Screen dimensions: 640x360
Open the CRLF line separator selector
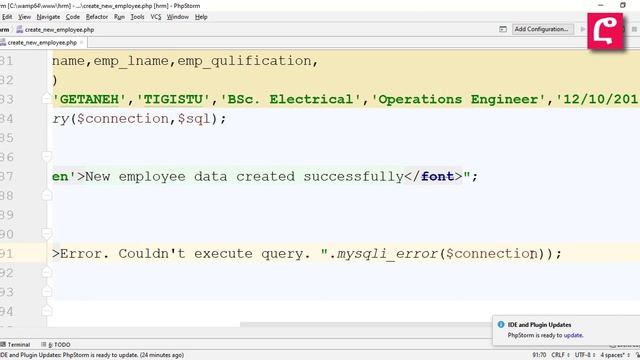pos(560,355)
